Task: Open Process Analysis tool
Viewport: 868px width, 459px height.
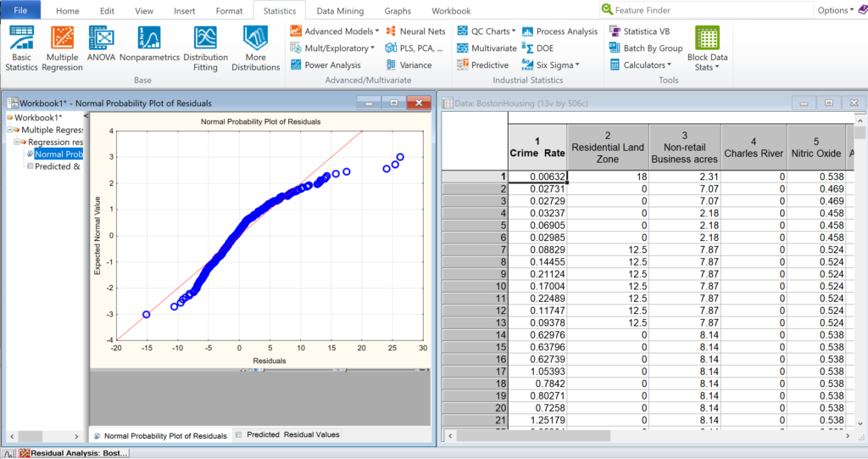Action: point(560,31)
